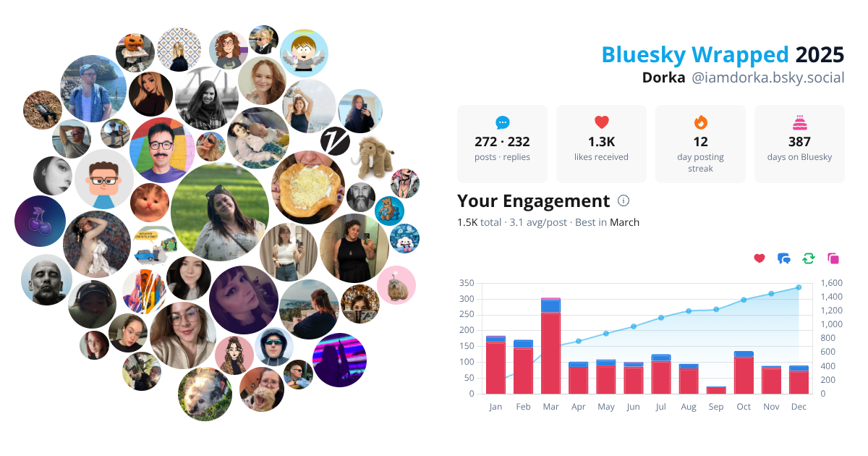Click the 'Your Engagement' heading
868x456 pixels.
(x=534, y=200)
